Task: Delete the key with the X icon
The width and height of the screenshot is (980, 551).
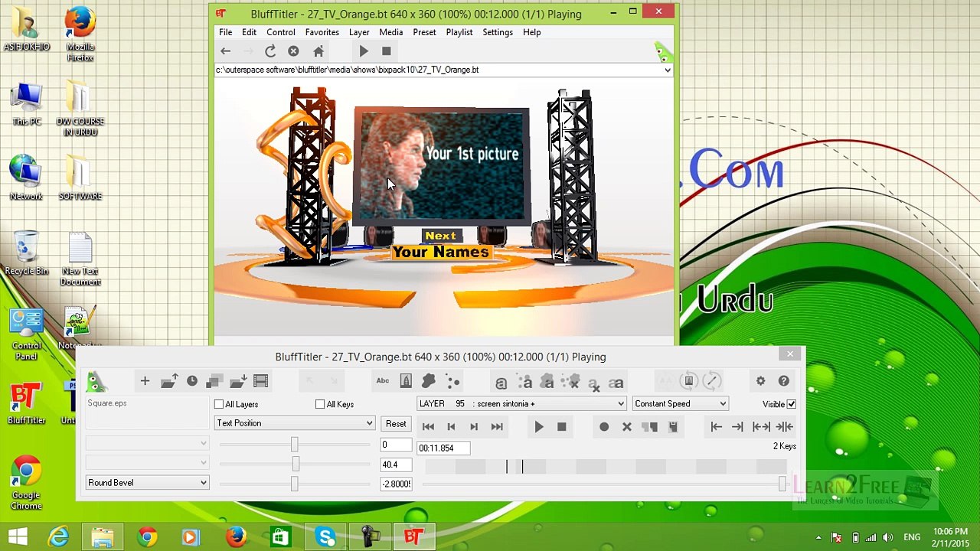Action: (627, 427)
